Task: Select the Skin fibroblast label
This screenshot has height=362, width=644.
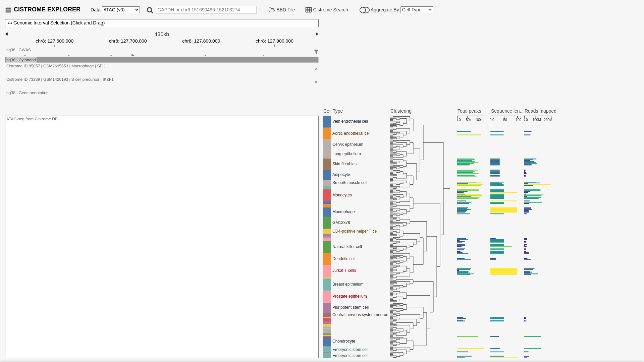Action: point(345,164)
